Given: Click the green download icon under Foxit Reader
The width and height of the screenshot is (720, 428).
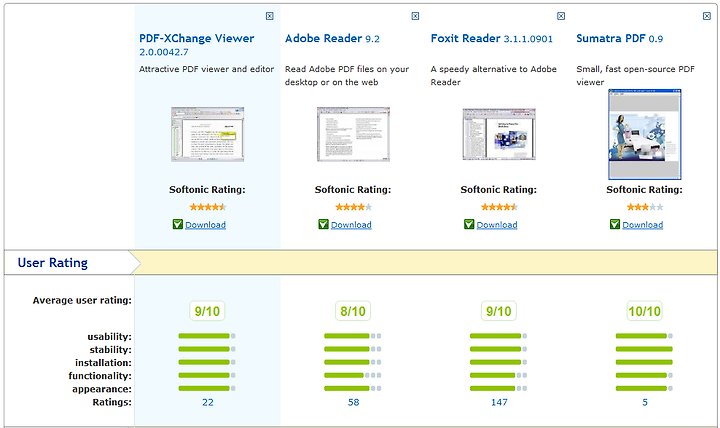Looking at the screenshot, I should tap(469, 224).
